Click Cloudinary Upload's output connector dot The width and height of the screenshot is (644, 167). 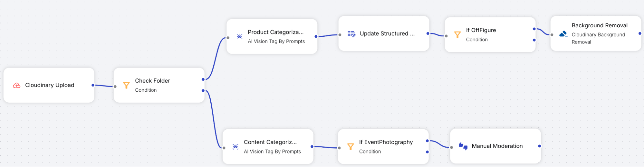pos(93,85)
